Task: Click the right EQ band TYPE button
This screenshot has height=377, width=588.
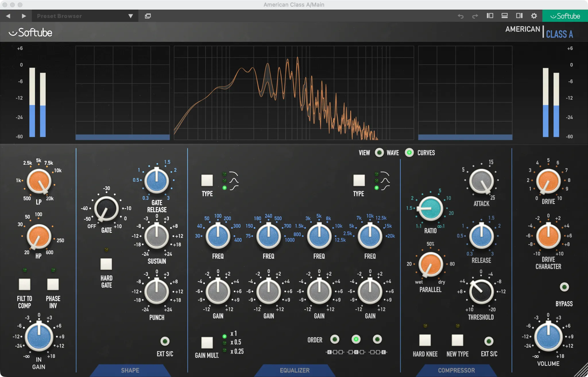Action: tap(359, 180)
